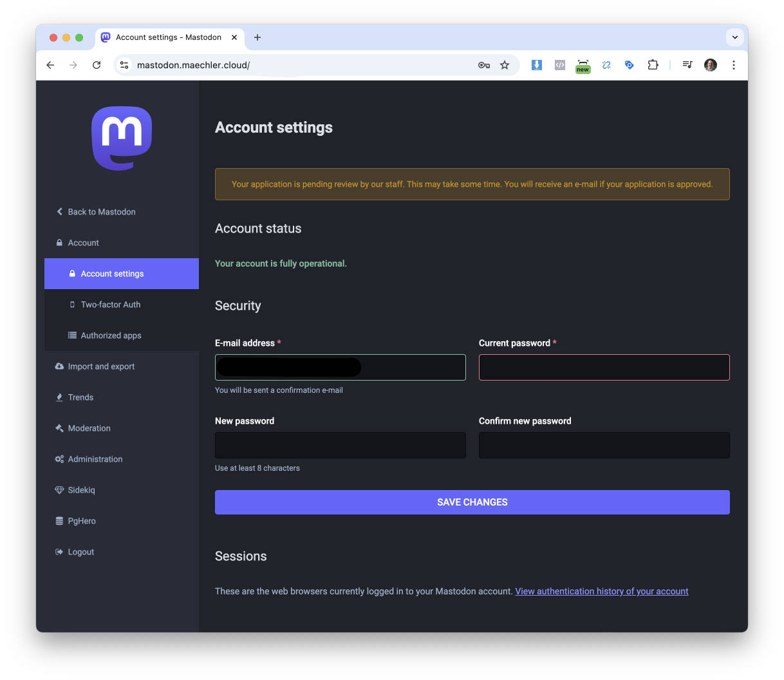Open View authentication history link

[601, 591]
